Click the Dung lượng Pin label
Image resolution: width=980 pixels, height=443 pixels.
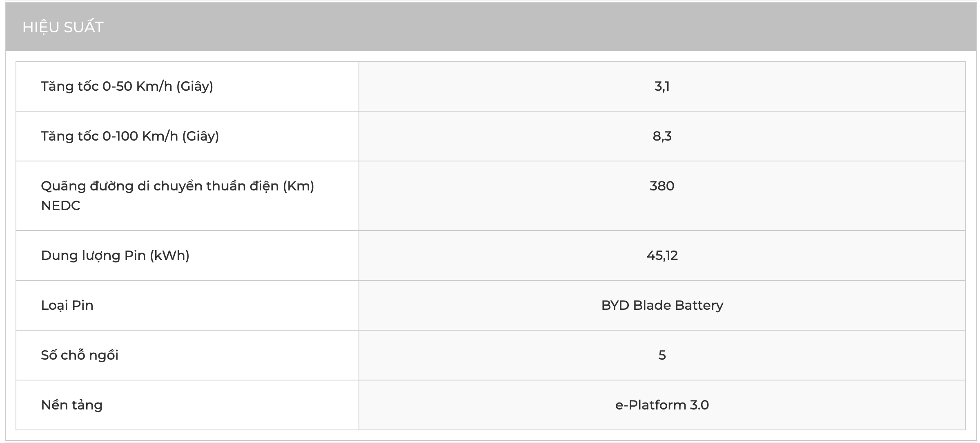coord(93,255)
